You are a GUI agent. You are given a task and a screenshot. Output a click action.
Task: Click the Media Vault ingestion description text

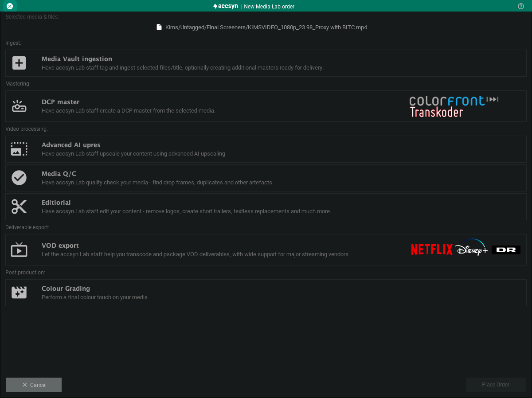point(183,68)
